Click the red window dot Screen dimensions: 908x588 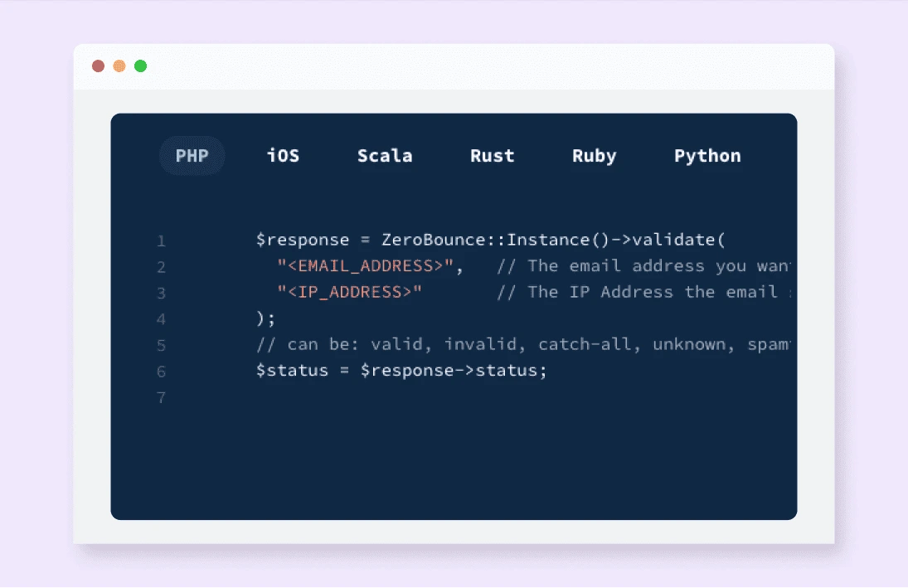[x=98, y=66]
